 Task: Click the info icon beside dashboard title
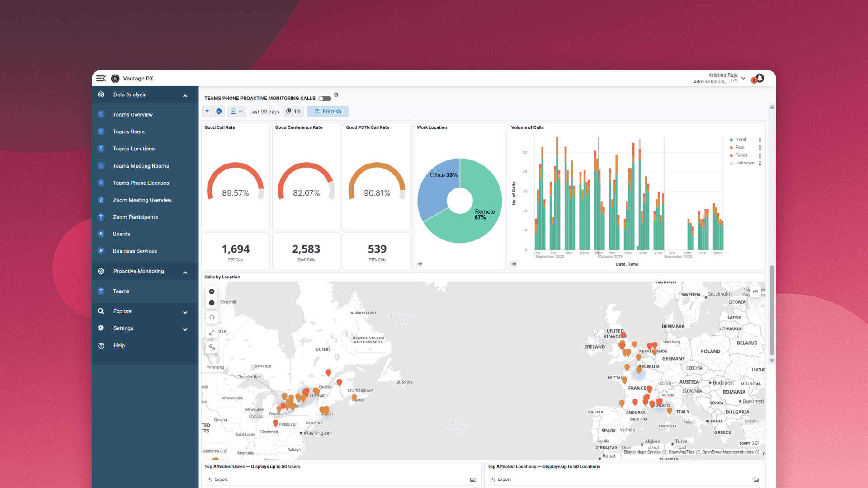(x=336, y=95)
